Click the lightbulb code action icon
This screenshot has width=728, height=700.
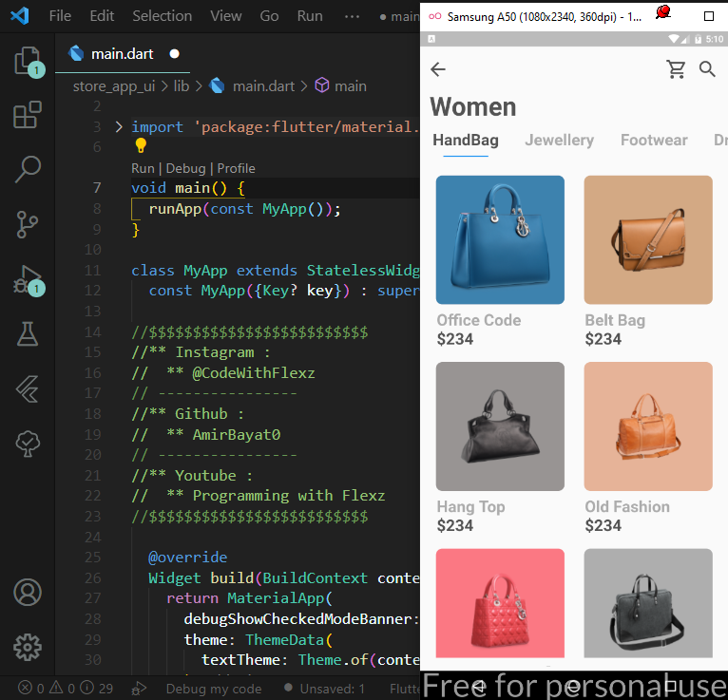[141, 146]
